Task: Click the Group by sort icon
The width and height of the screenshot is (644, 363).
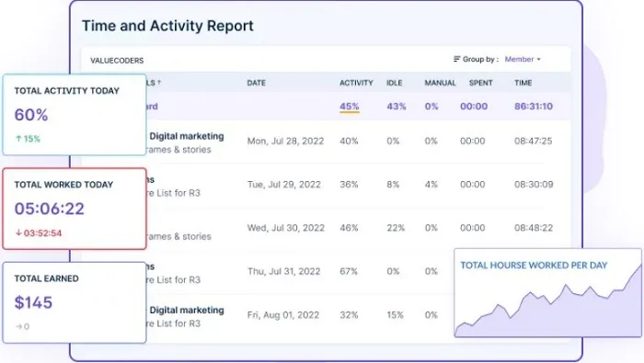Action: (x=456, y=59)
